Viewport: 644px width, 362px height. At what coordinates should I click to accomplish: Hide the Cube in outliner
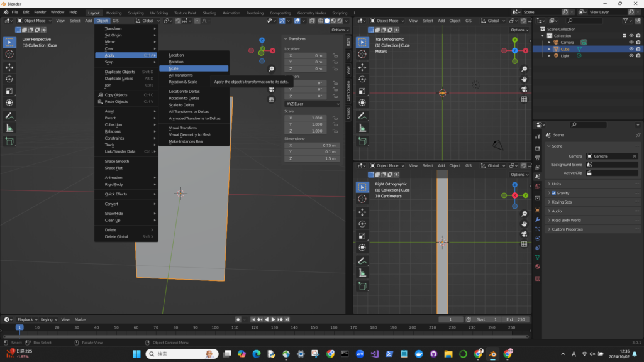click(631, 49)
